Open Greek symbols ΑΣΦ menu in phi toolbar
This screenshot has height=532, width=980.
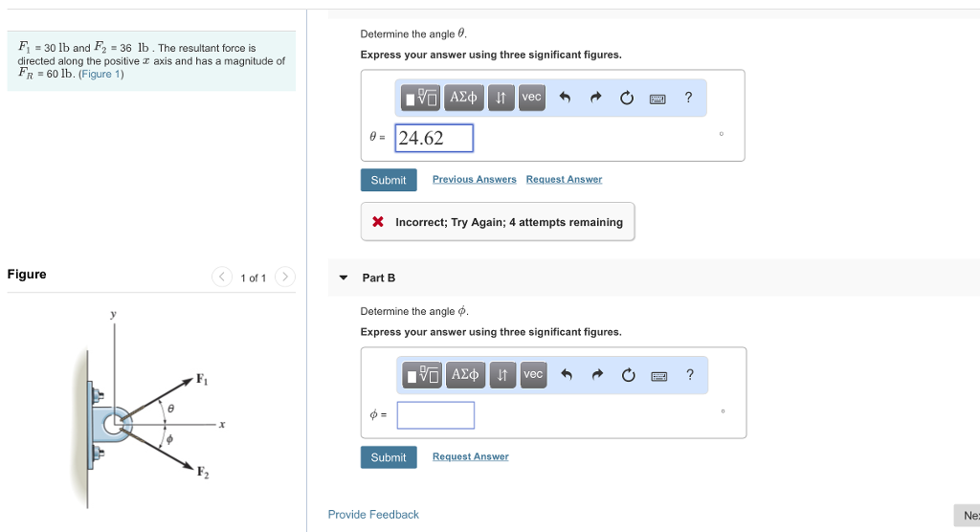[465, 374]
